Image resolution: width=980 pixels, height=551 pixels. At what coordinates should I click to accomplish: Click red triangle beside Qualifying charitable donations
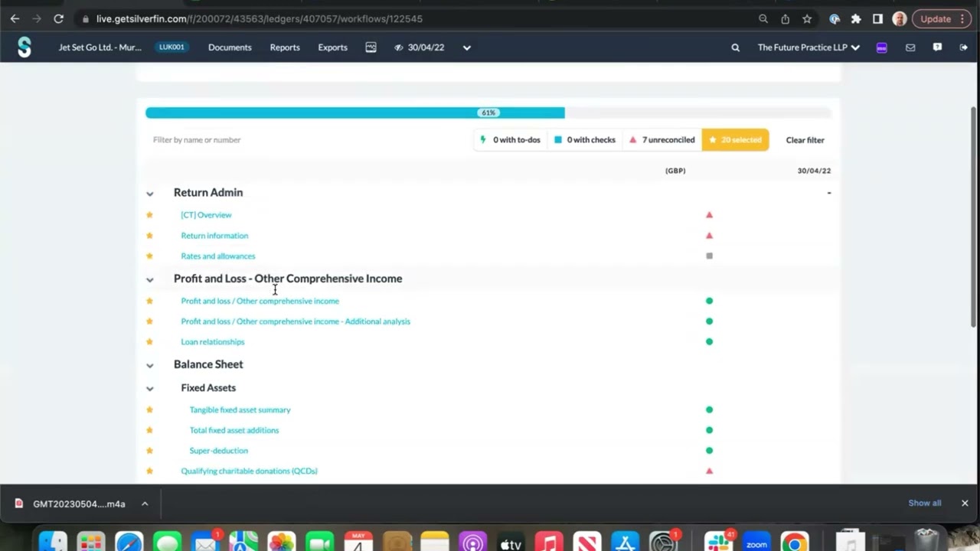(709, 471)
